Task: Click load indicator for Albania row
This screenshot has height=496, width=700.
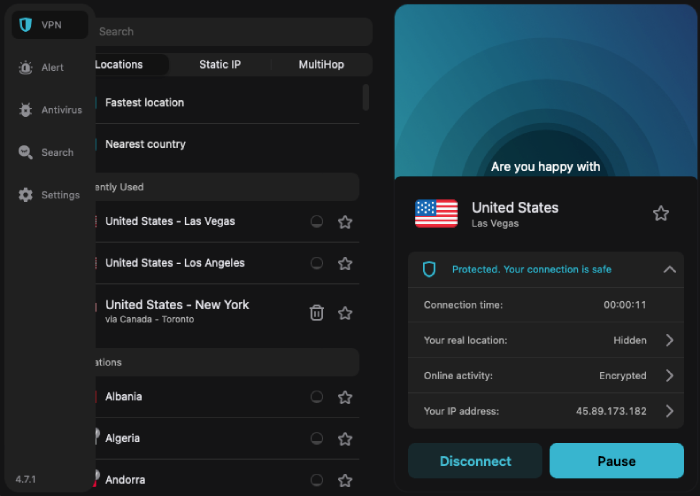Action: [x=317, y=396]
